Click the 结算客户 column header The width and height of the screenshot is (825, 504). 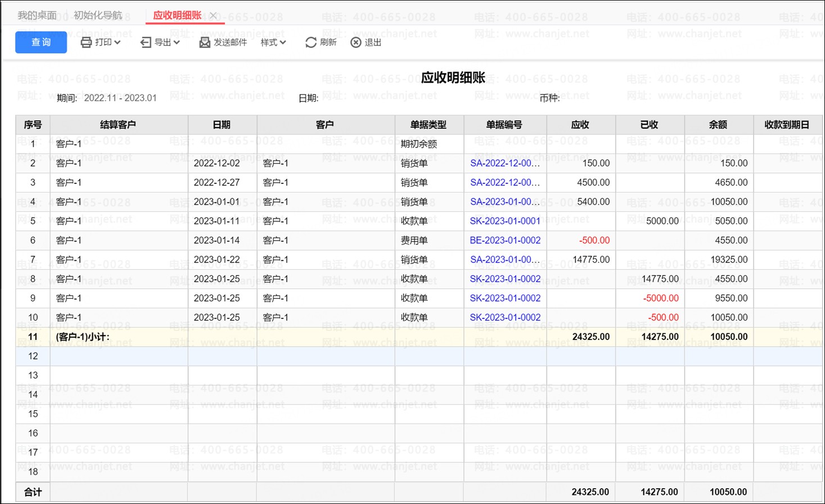(118, 125)
